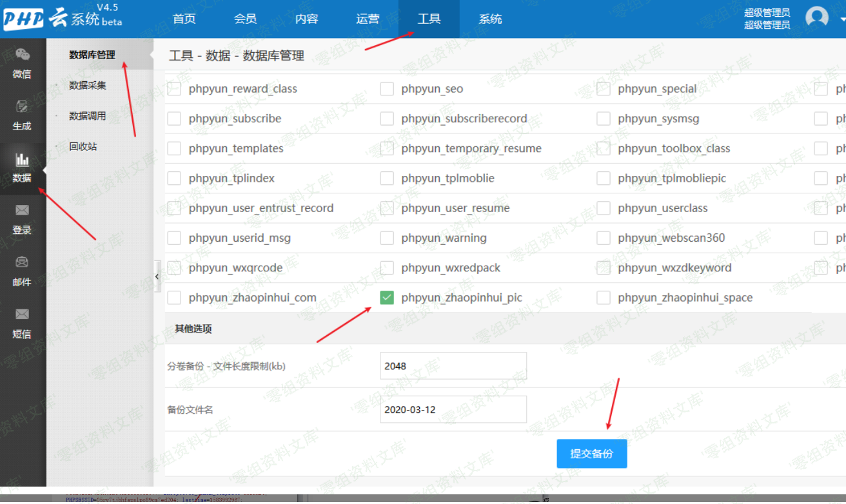Image resolution: width=846 pixels, height=504 pixels.
Task: Uncheck the phpyun_zhaopinhui_pic checkbox
Action: [387, 298]
